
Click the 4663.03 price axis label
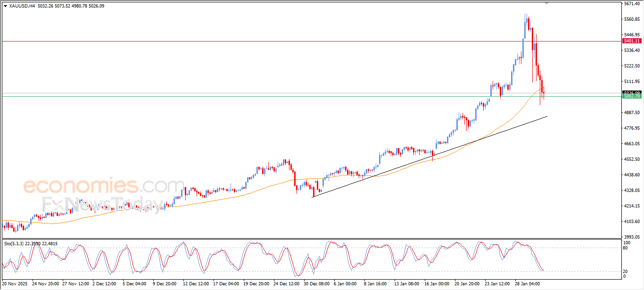click(x=632, y=144)
